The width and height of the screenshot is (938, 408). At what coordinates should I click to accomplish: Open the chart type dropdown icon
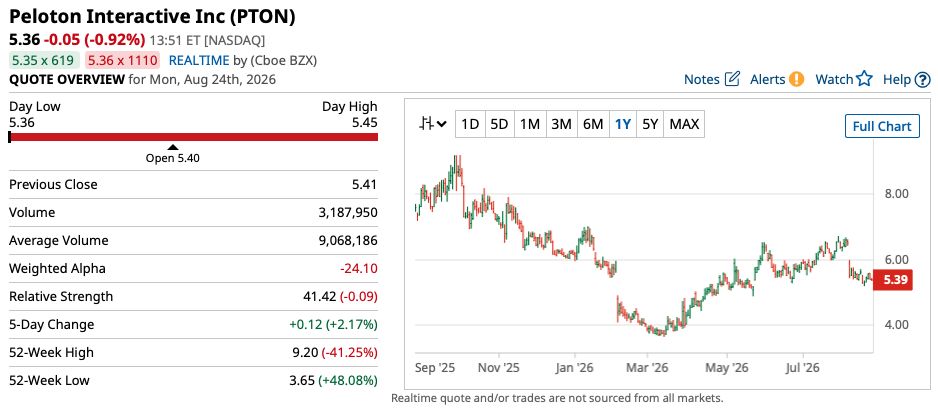[x=433, y=124]
